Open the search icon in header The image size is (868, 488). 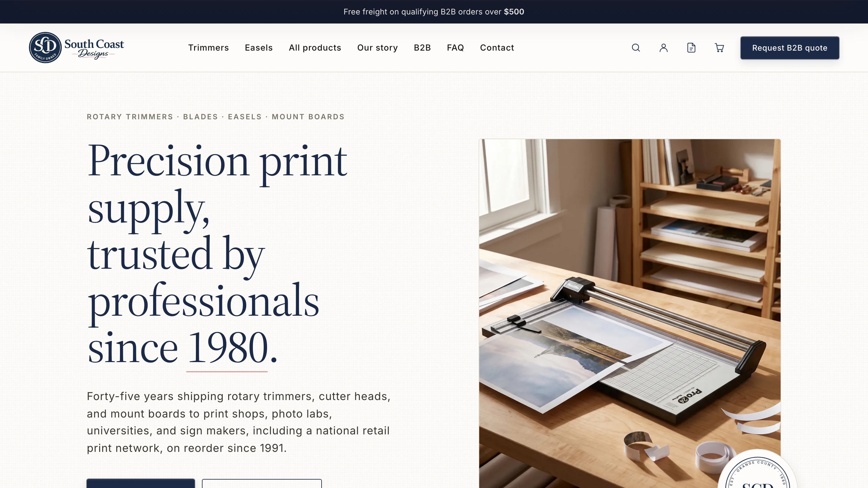pyautogui.click(x=636, y=48)
